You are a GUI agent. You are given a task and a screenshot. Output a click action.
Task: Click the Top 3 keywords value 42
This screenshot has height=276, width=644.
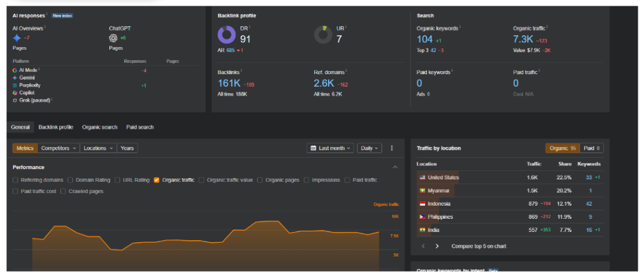[x=433, y=50]
